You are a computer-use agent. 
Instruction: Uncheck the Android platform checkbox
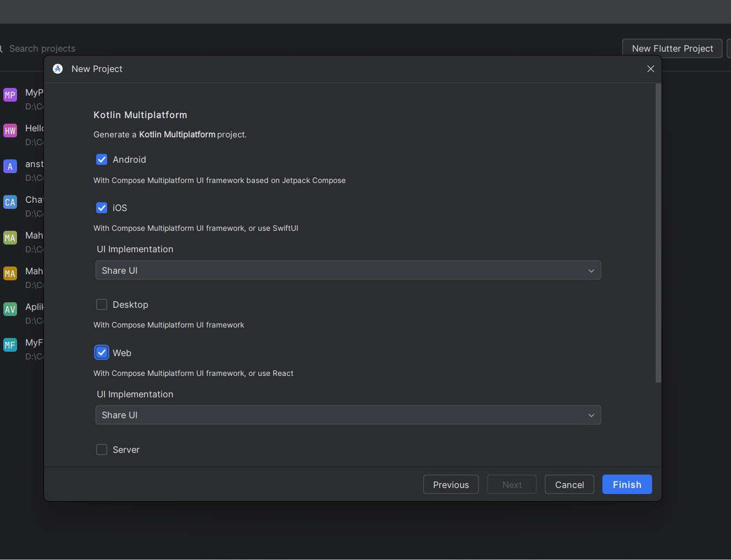coord(102,159)
